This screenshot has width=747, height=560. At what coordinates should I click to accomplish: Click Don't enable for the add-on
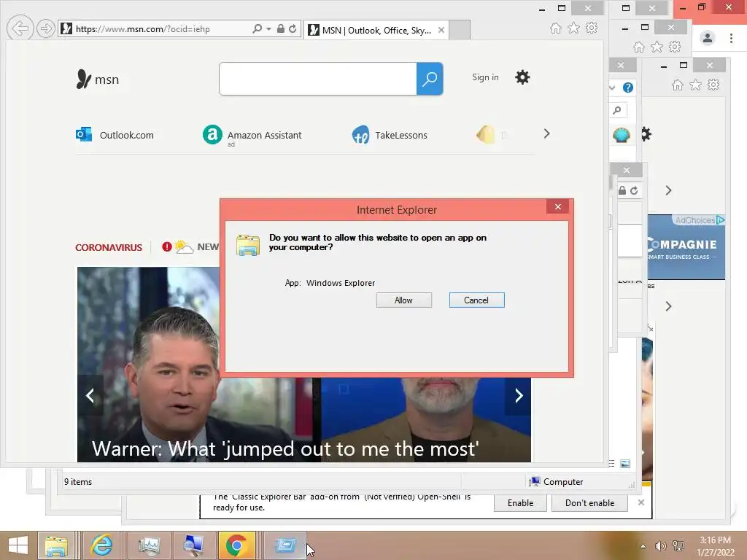click(589, 503)
